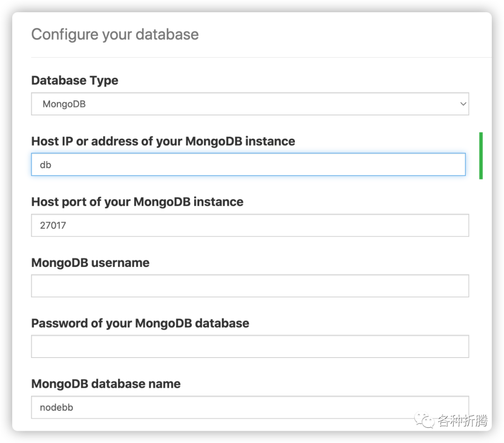This screenshot has width=504, height=443.
Task: Click the divider line under the heading
Action: [261, 57]
